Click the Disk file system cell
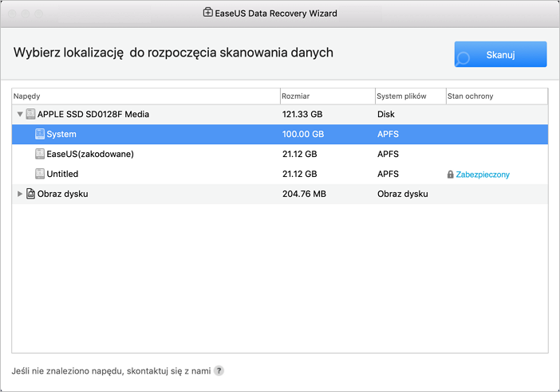This screenshot has width=560, height=392. coord(386,114)
